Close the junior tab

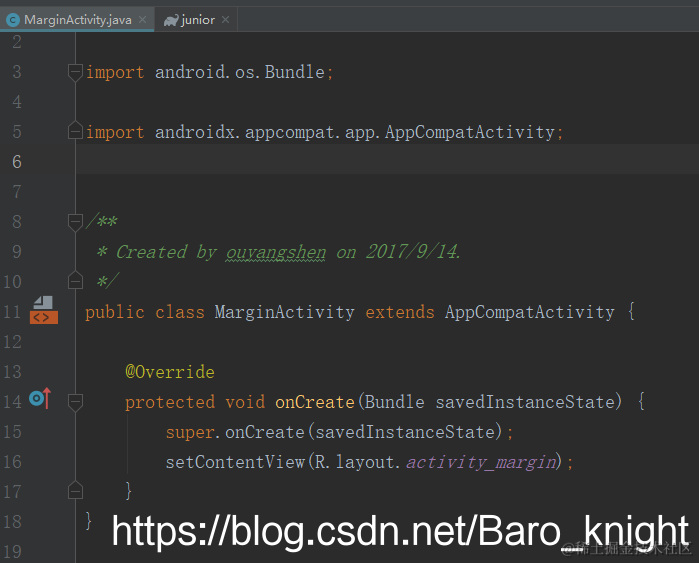[226, 20]
